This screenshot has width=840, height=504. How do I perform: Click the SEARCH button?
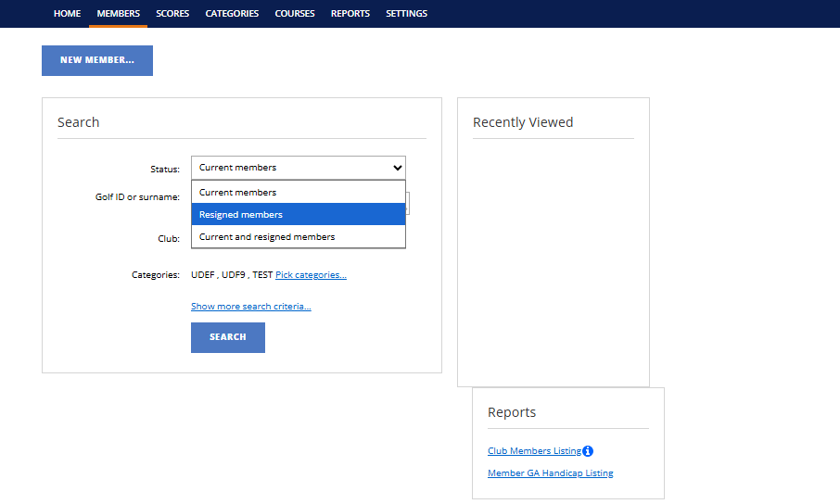[x=228, y=337]
